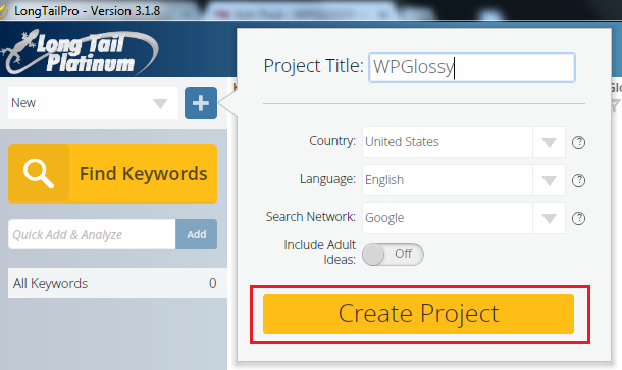Click the Project Title input field
The width and height of the screenshot is (622, 370).
(x=472, y=67)
